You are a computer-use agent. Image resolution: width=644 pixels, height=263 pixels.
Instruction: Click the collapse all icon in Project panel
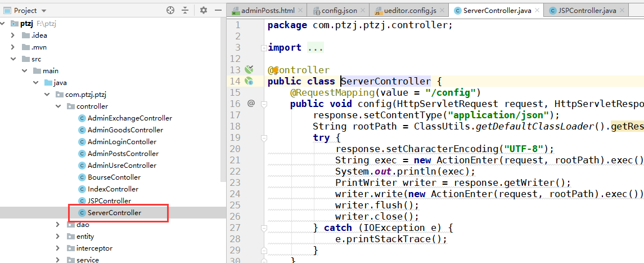tap(186, 10)
